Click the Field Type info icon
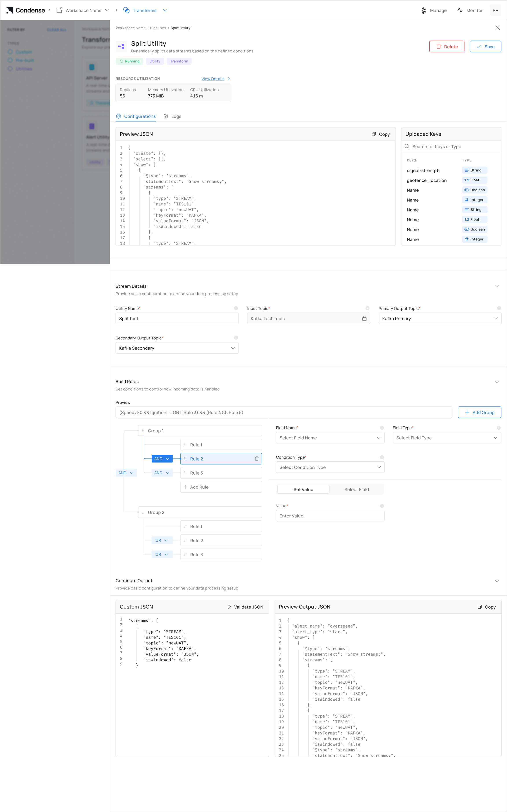507x812 pixels. point(498,428)
